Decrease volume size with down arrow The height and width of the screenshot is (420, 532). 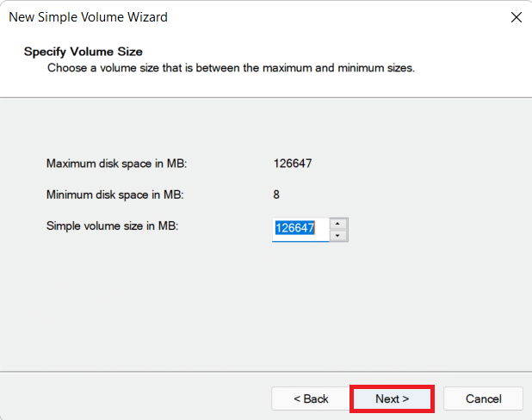[339, 235]
